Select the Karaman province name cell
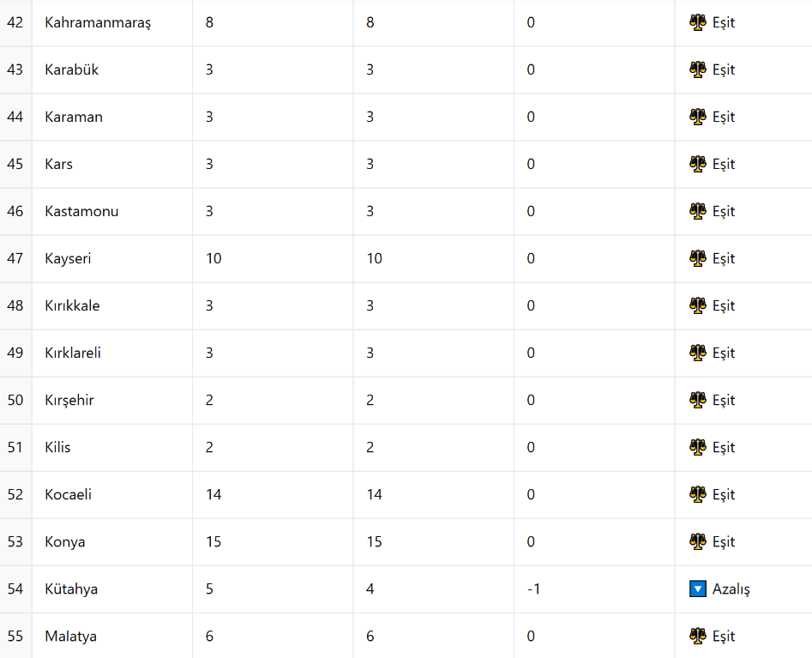This screenshot has width=812, height=658. coord(112,117)
